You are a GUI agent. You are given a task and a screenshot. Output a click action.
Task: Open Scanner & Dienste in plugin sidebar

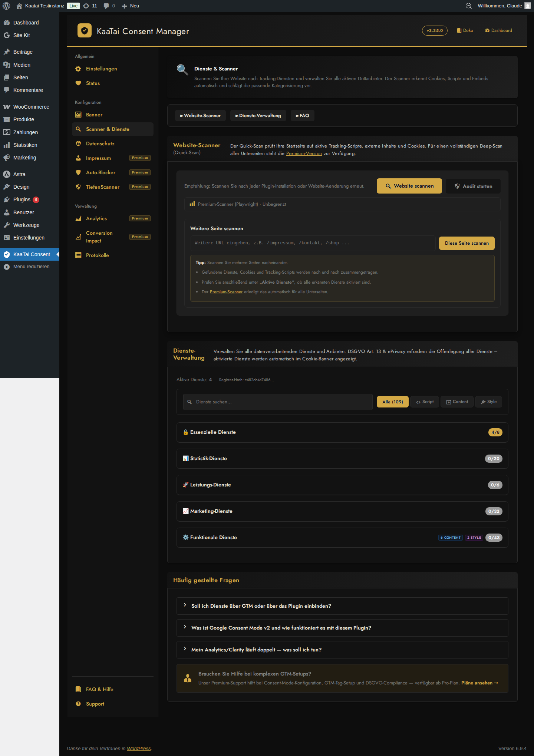(113, 129)
